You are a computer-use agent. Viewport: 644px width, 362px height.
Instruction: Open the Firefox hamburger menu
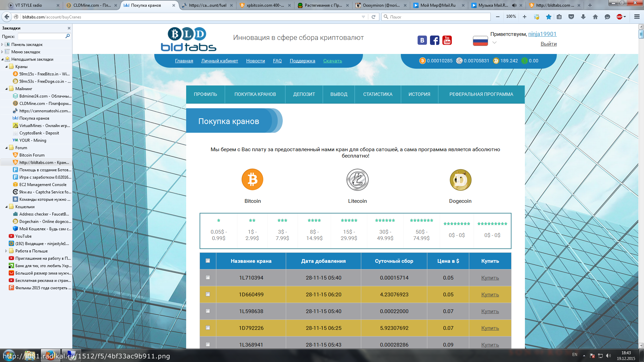click(x=637, y=17)
